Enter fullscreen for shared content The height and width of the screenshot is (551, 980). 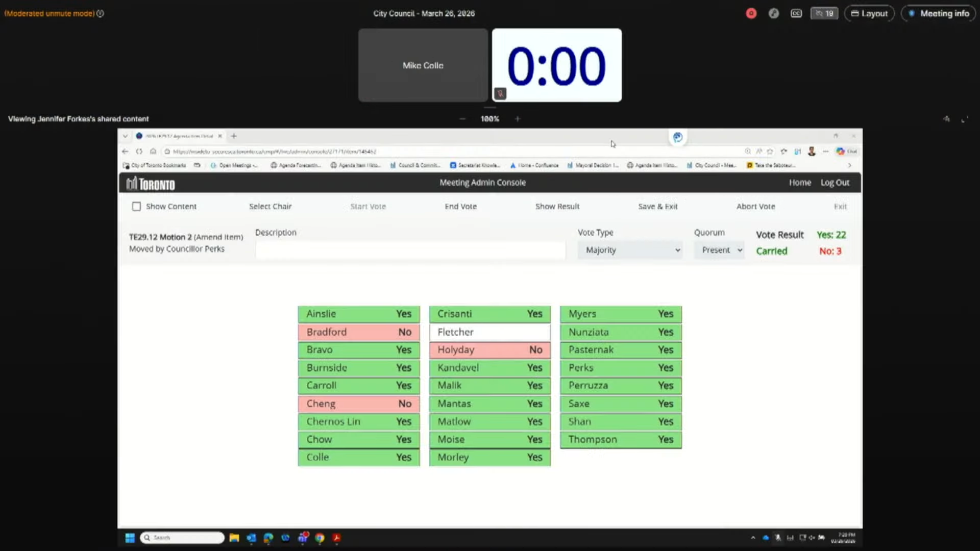(964, 119)
